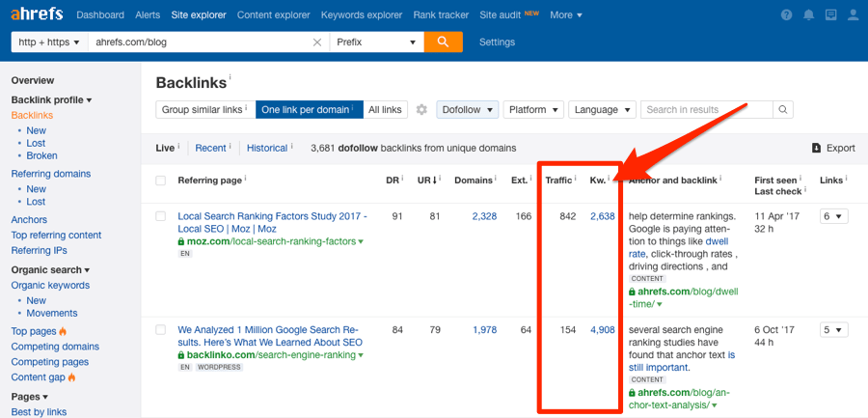Collapse the Backlink profile sidebar section

point(51,99)
